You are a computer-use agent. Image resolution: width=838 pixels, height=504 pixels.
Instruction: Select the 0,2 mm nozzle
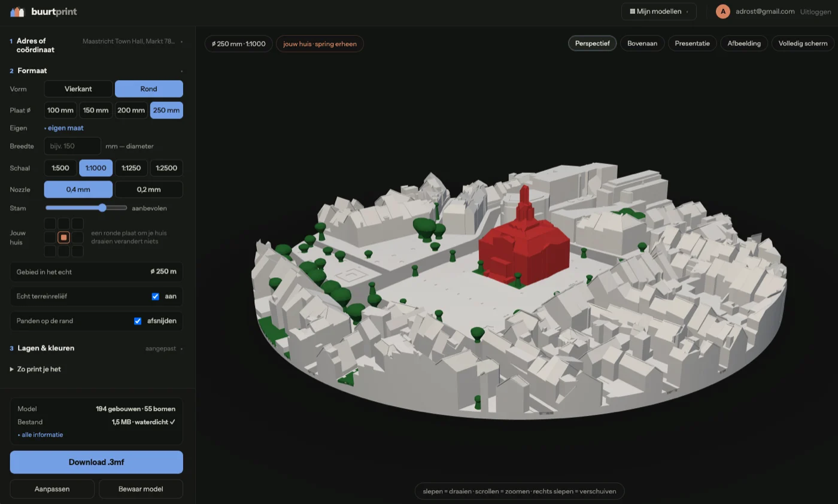tap(149, 190)
